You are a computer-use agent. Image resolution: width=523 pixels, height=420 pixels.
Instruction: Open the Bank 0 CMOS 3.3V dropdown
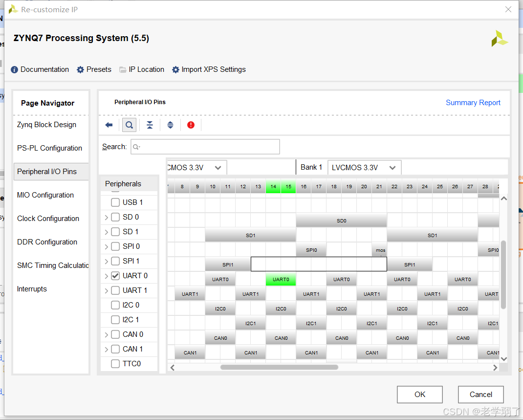(x=197, y=168)
